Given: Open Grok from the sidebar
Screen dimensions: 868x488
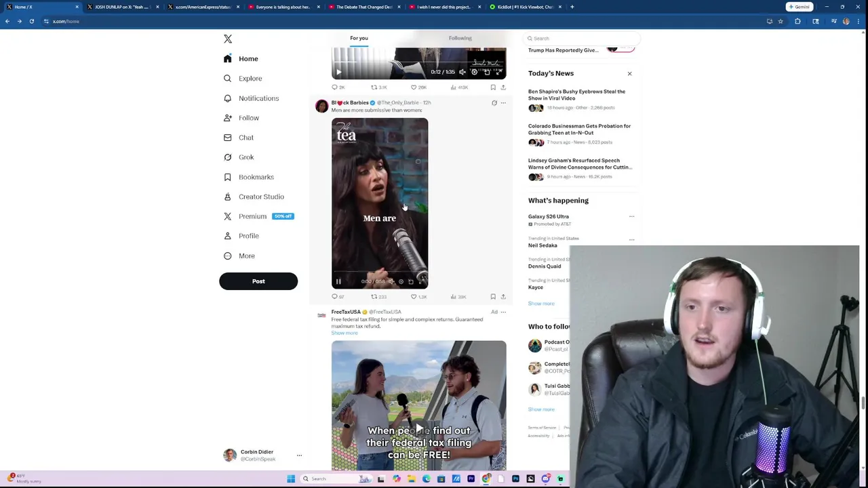Looking at the screenshot, I should click(239, 157).
